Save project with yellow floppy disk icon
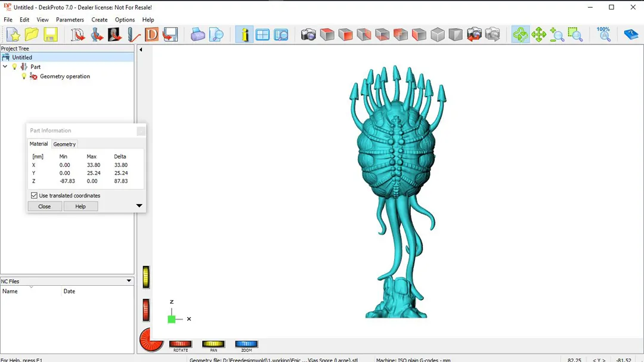 [x=50, y=35]
